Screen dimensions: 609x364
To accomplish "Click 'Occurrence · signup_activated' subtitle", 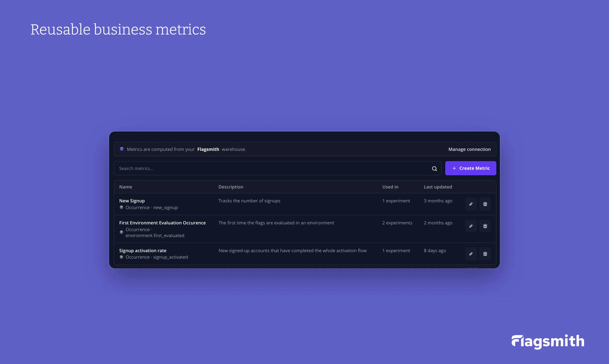I will pos(157,257).
